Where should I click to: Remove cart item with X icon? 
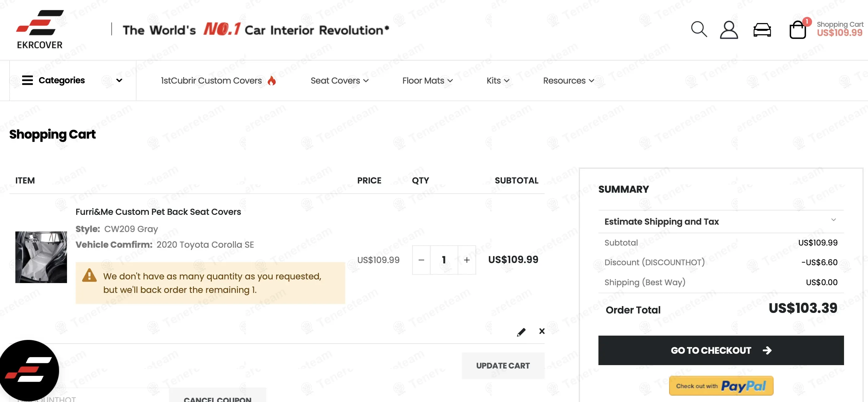point(542,331)
